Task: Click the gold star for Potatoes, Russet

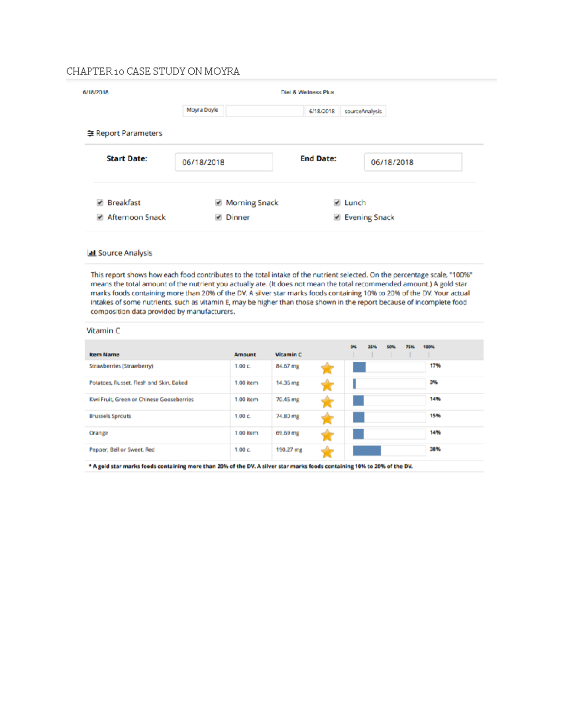Action: tap(327, 385)
